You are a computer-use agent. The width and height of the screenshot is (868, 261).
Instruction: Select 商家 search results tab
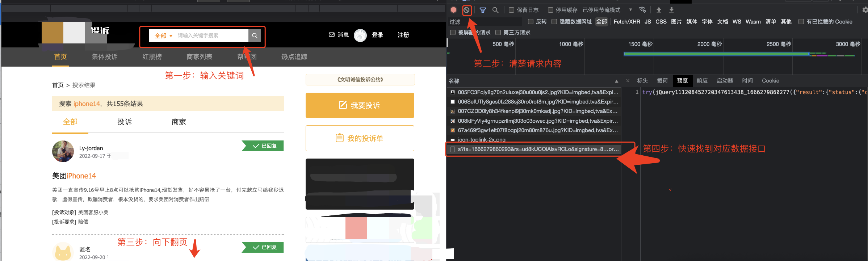(179, 122)
